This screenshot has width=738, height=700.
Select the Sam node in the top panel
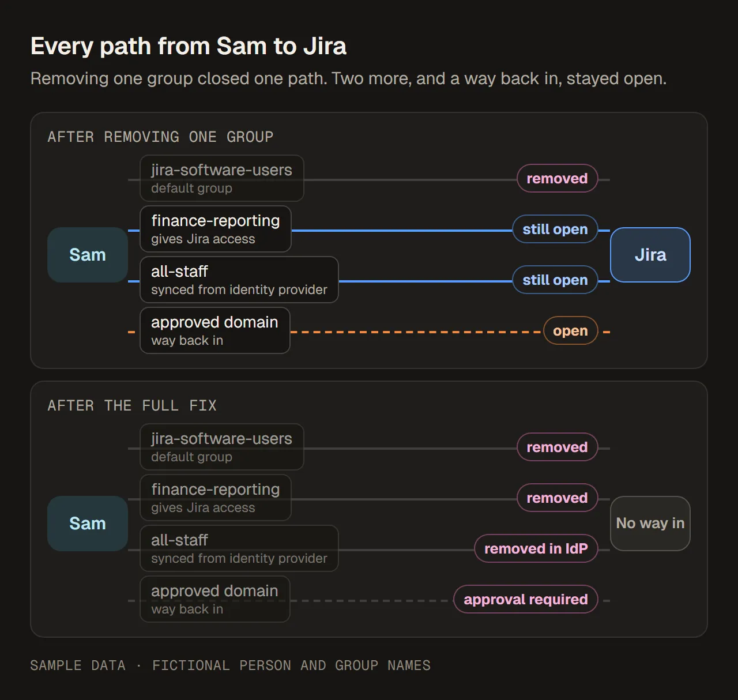pos(88,255)
